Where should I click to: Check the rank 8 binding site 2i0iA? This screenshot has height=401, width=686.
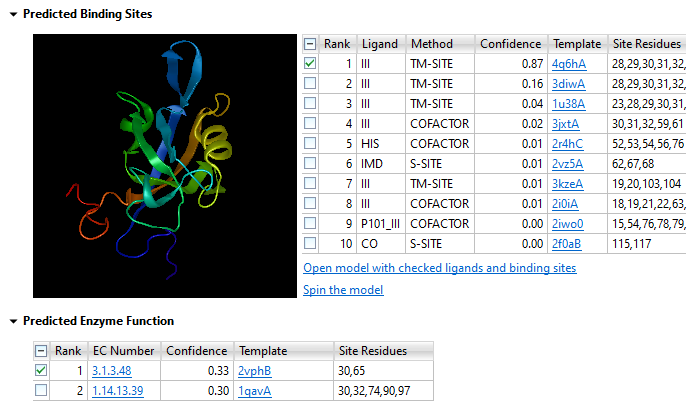pyautogui.click(x=310, y=203)
